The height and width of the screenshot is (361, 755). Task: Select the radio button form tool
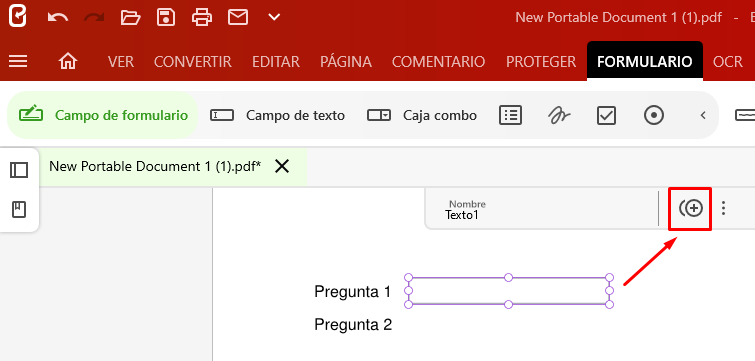654,116
